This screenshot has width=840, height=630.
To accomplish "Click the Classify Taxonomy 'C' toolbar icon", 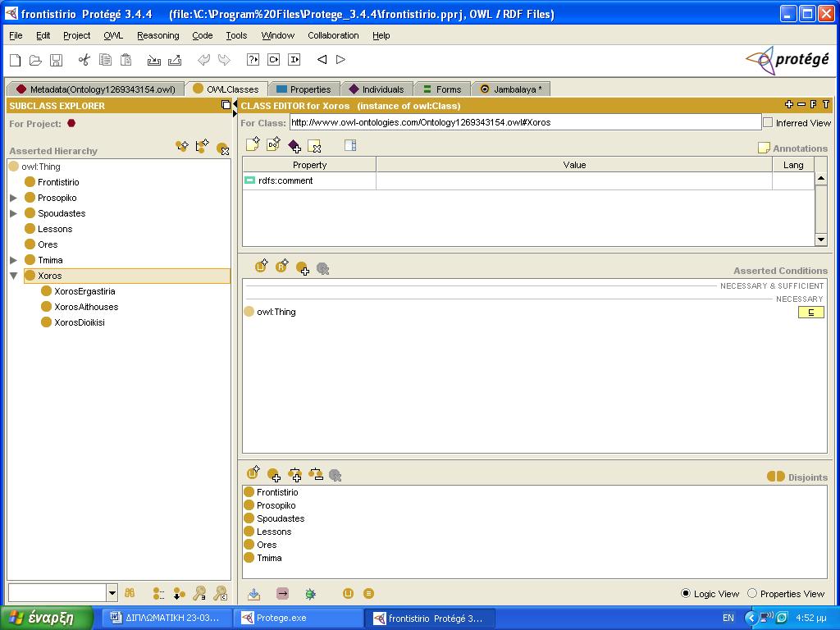I will coord(274,59).
